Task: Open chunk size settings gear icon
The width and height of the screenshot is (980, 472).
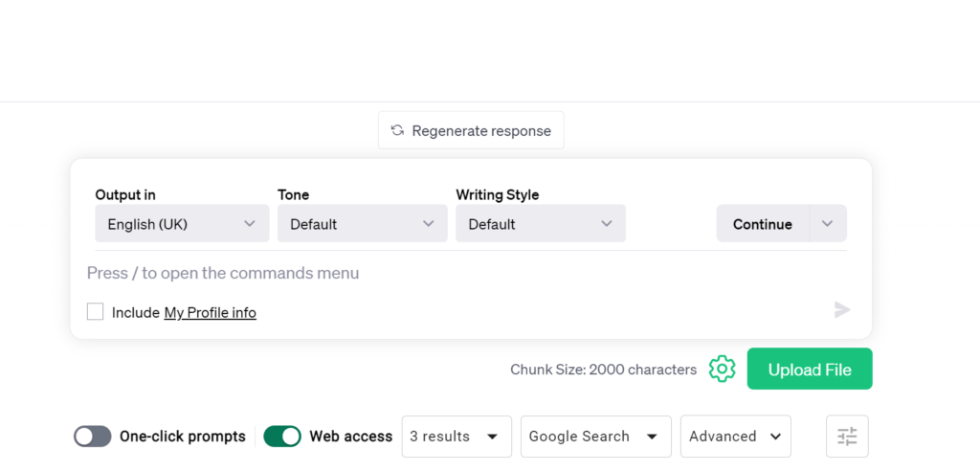Action: click(x=722, y=369)
